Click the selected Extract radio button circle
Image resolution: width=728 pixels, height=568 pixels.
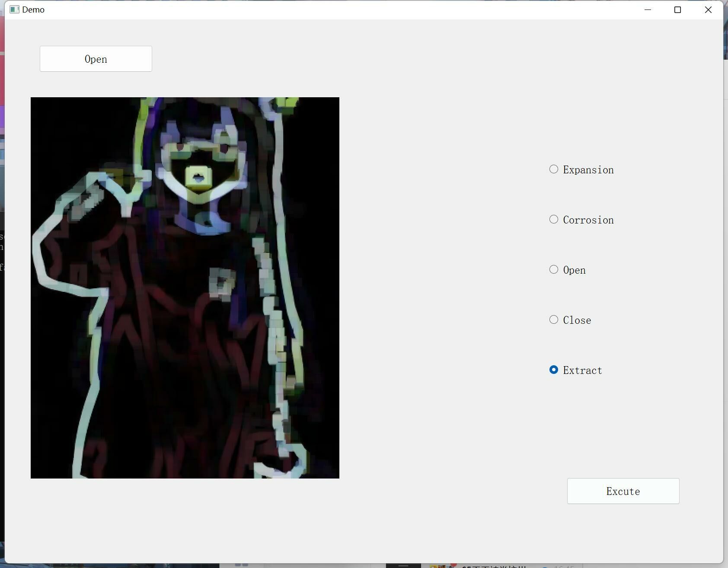554,370
